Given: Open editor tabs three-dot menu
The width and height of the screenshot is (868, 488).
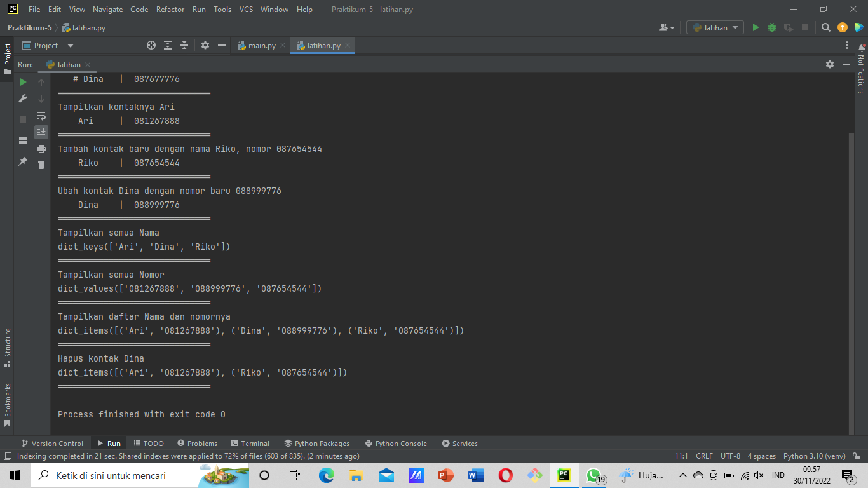Looking at the screenshot, I should click(847, 46).
